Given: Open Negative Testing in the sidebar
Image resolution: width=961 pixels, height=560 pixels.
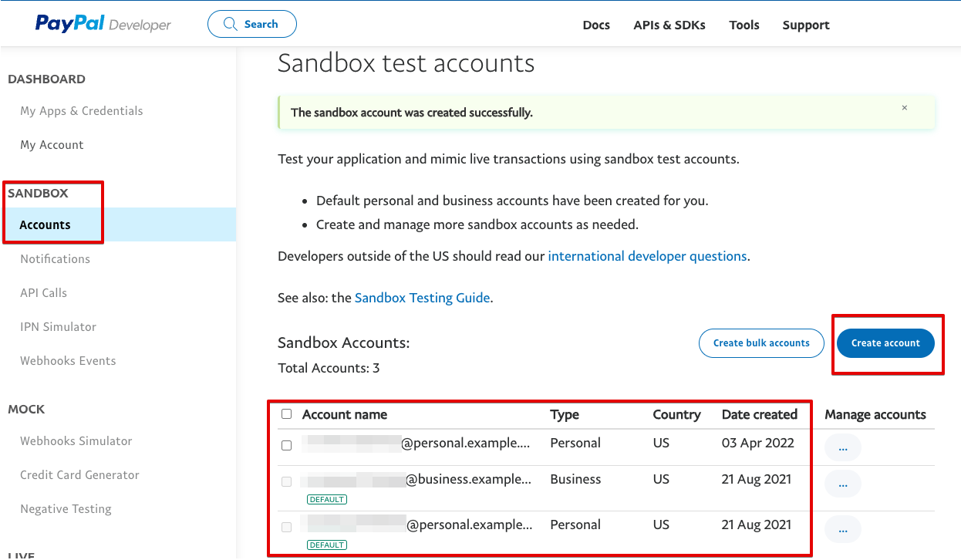Looking at the screenshot, I should 66,509.
